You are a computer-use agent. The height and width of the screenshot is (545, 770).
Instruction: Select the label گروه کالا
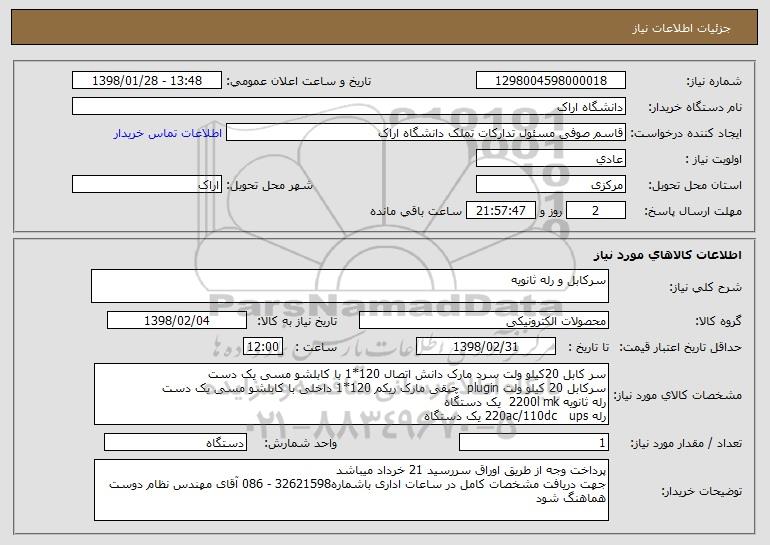click(x=718, y=321)
